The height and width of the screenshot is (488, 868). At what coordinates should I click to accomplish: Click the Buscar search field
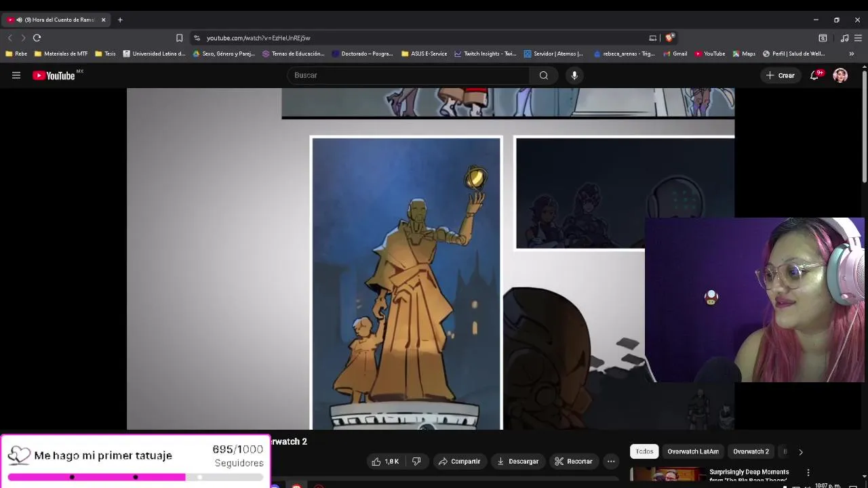(x=408, y=75)
